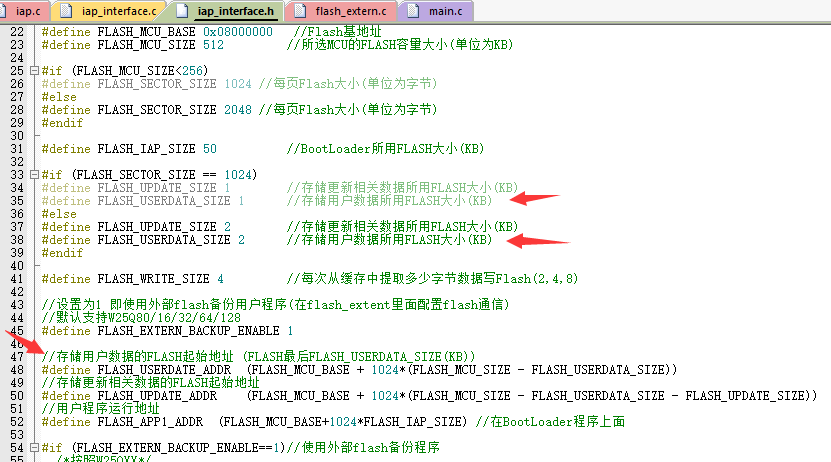
Task: Click the value 0x08000000
Action: (238, 32)
